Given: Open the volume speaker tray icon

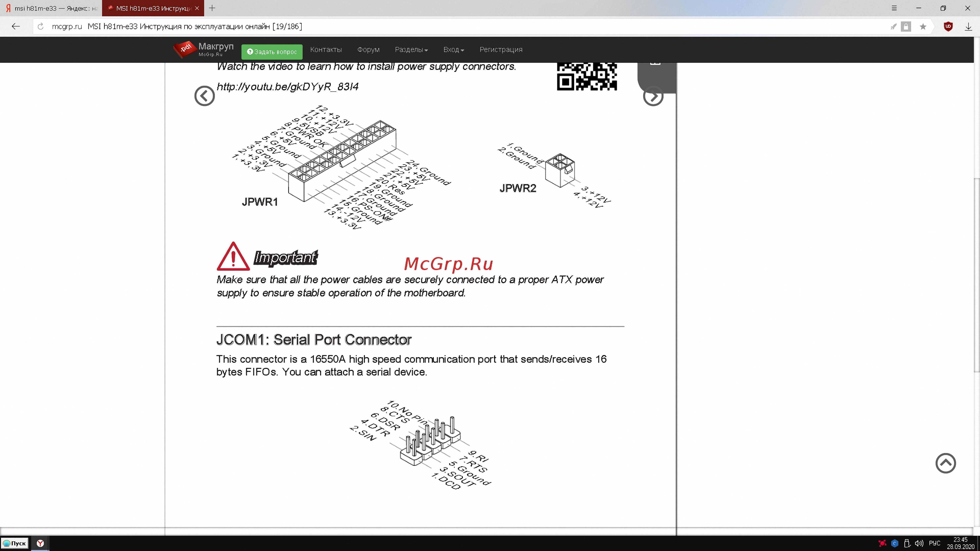Looking at the screenshot, I should 919,543.
